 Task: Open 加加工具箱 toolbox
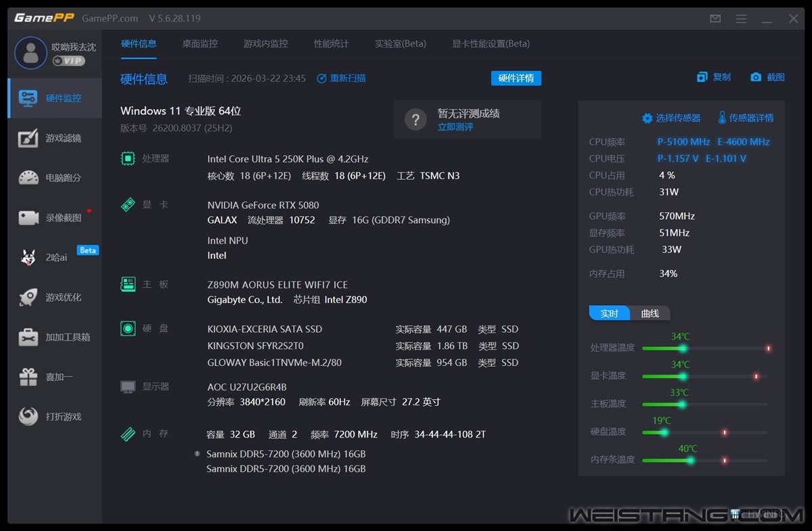pos(55,338)
